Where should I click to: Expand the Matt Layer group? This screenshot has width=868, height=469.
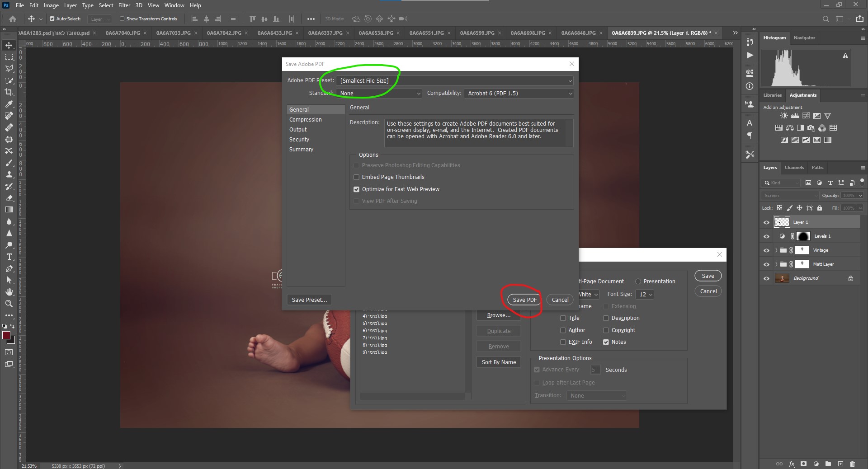(x=776, y=264)
